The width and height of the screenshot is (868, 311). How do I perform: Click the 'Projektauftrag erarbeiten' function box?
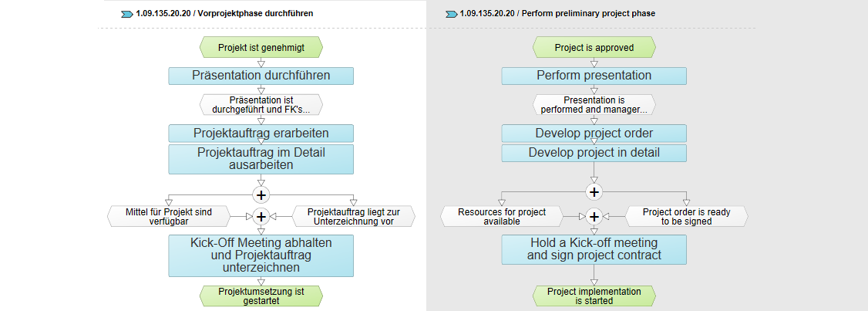point(261,134)
